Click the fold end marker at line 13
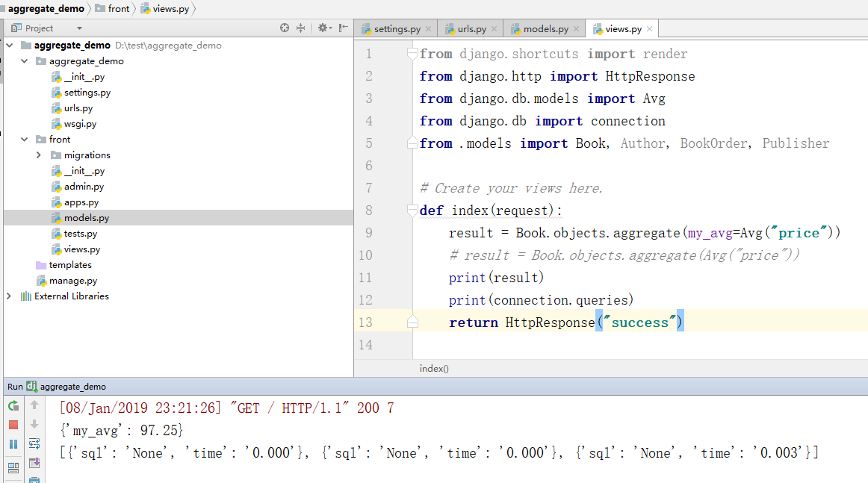Image resolution: width=868 pixels, height=483 pixels. coord(412,322)
